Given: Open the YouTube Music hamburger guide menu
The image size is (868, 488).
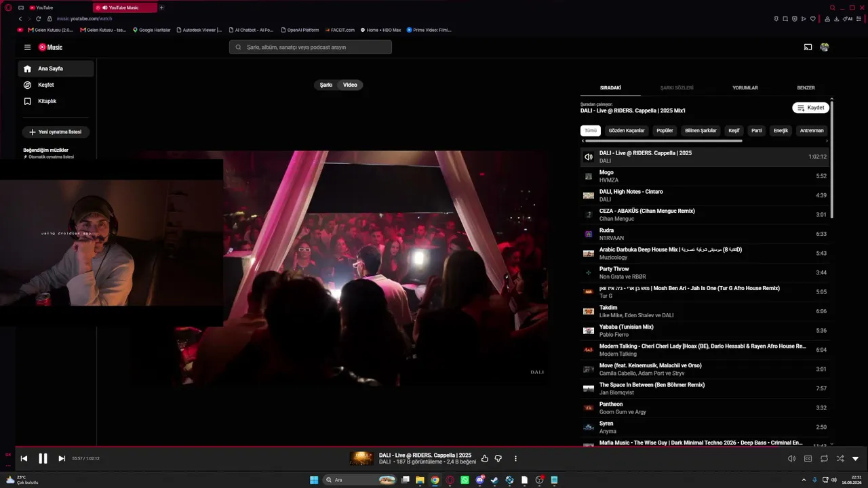Looking at the screenshot, I should [x=27, y=47].
